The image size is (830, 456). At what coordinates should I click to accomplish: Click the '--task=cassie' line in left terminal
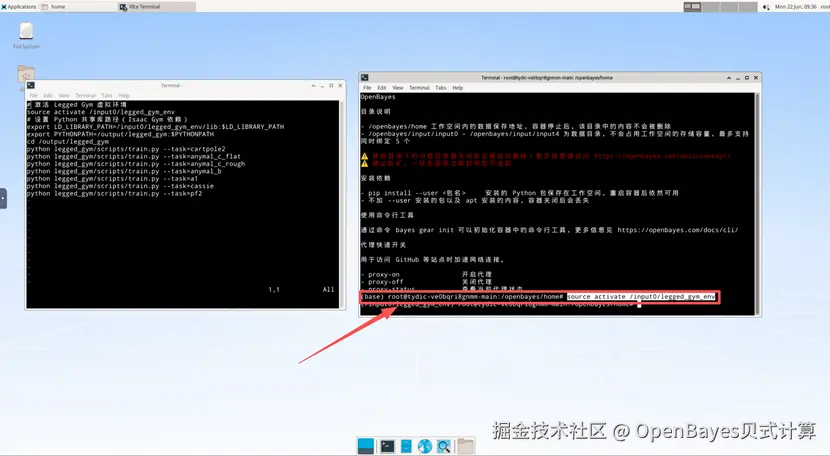tap(121, 186)
